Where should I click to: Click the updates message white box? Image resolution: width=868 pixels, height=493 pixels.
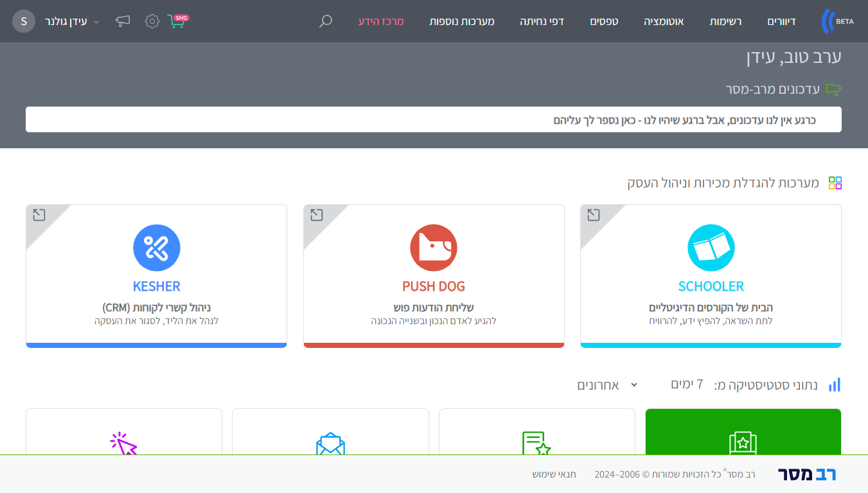pos(434,119)
